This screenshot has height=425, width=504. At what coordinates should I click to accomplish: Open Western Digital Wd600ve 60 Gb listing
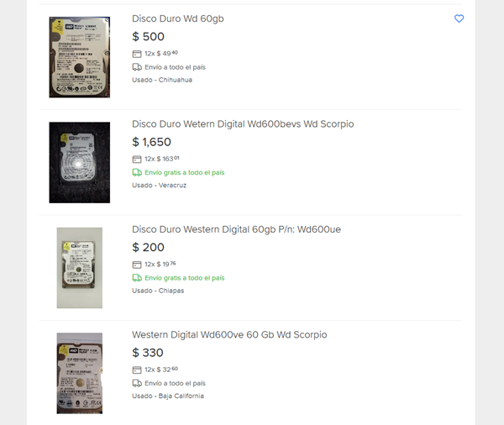229,334
